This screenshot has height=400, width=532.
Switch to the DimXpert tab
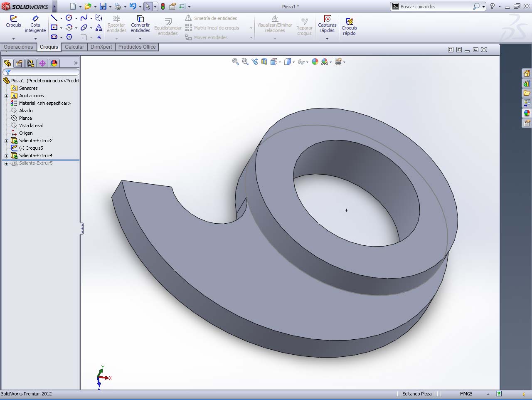(x=101, y=47)
